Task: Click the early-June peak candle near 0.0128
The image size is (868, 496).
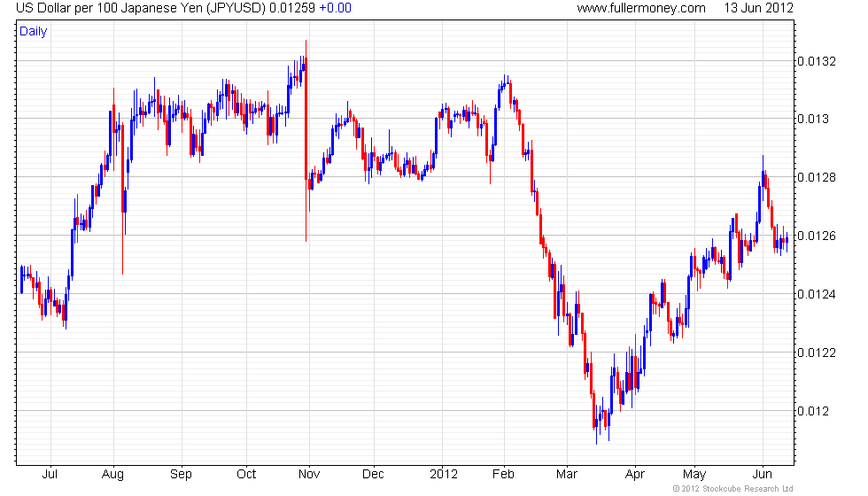Action: pyautogui.click(x=763, y=177)
